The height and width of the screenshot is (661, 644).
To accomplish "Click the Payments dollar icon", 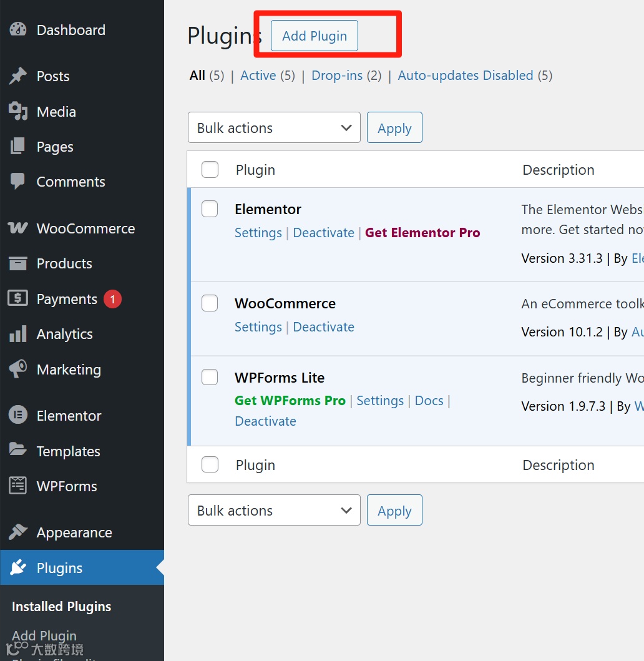I will tap(17, 298).
